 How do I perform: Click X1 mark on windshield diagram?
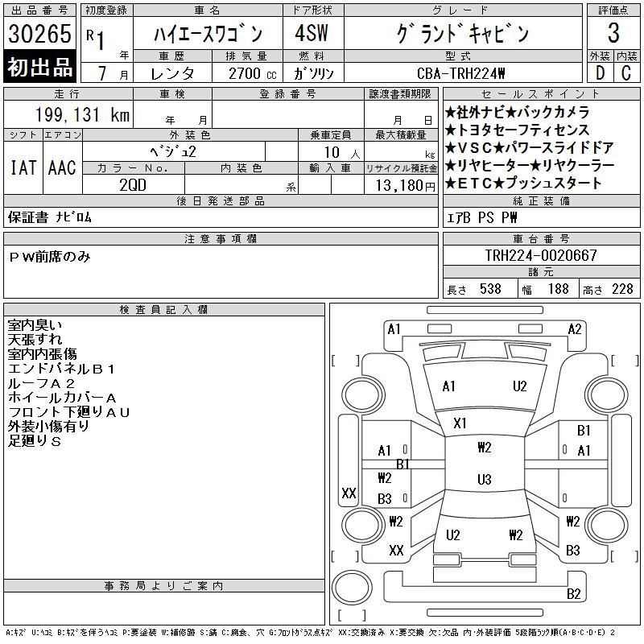tap(460, 423)
